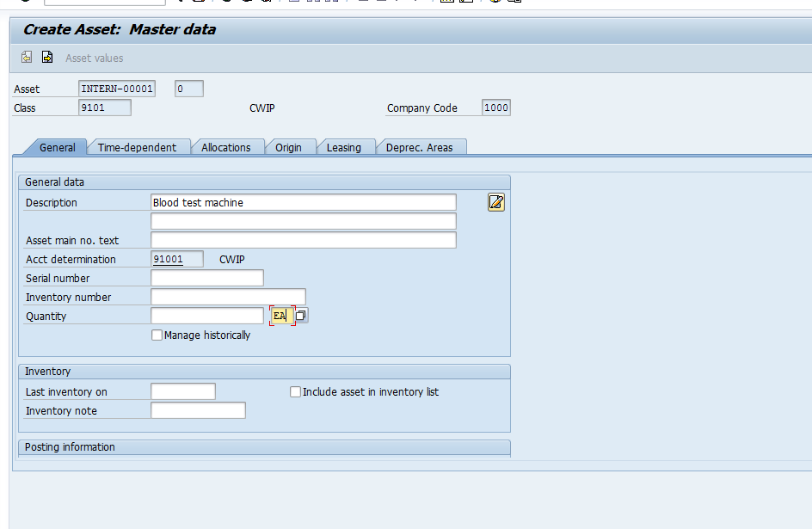Click the unit of measure field EA

point(282,315)
